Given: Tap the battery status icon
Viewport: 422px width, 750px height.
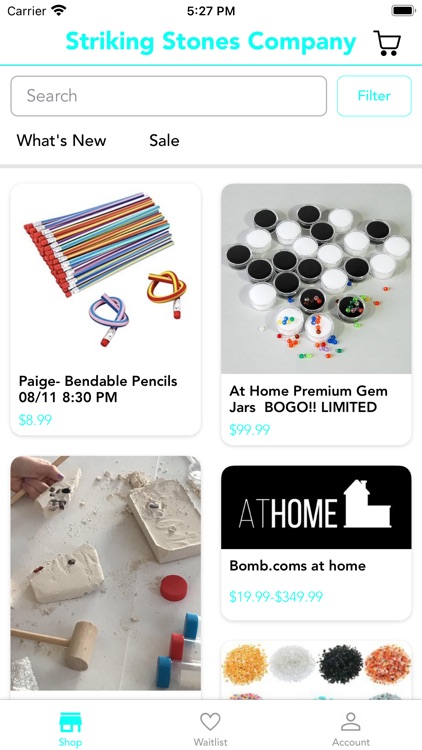Looking at the screenshot, I should [x=403, y=11].
